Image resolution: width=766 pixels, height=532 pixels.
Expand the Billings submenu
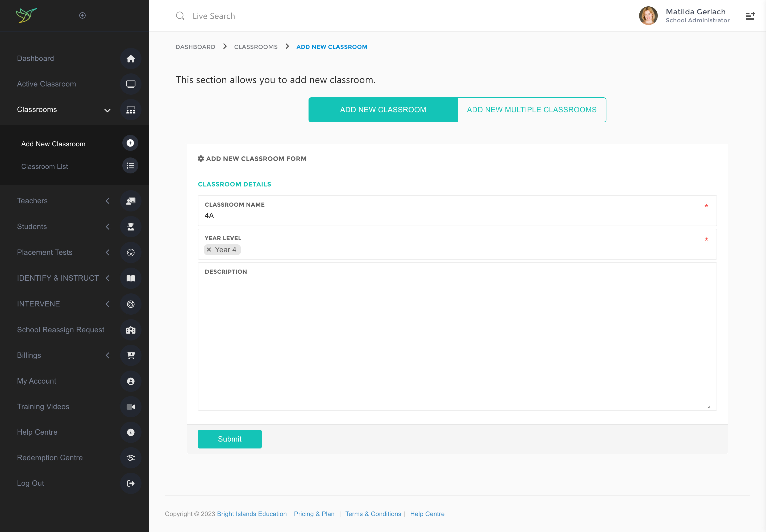point(107,355)
